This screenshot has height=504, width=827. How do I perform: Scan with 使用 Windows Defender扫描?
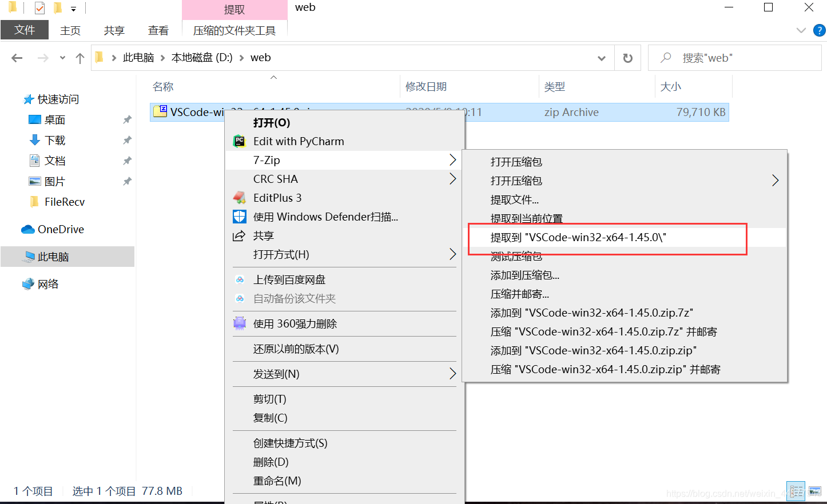point(345,217)
